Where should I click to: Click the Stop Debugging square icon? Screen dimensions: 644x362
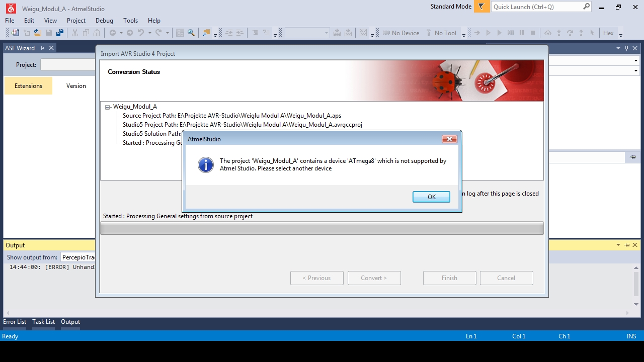[x=533, y=33]
